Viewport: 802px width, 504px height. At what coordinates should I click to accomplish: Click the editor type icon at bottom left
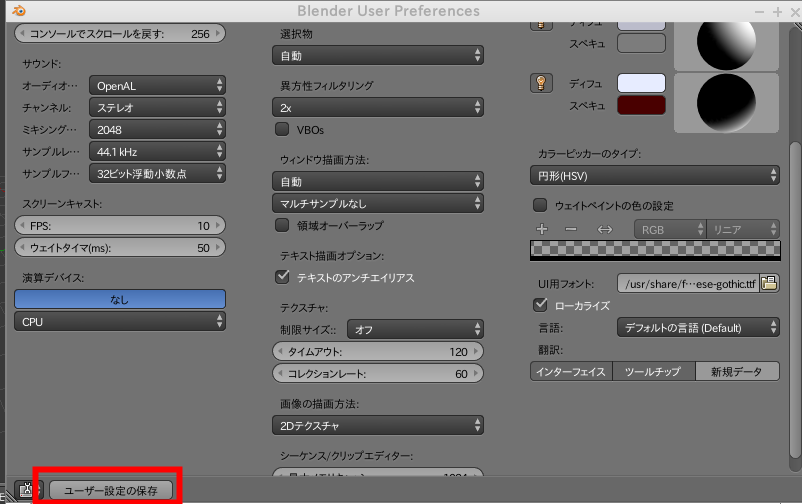coord(26,490)
